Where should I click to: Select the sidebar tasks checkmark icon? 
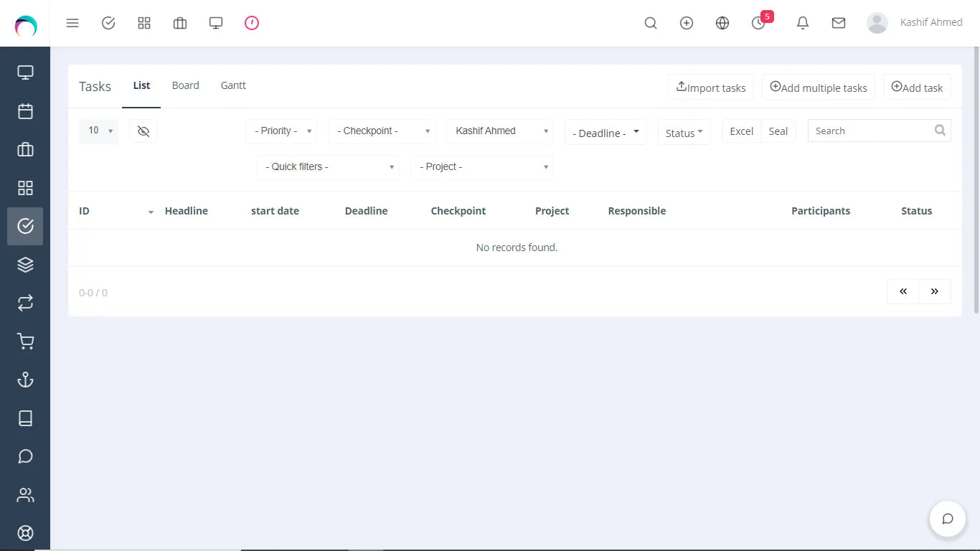[x=25, y=226]
